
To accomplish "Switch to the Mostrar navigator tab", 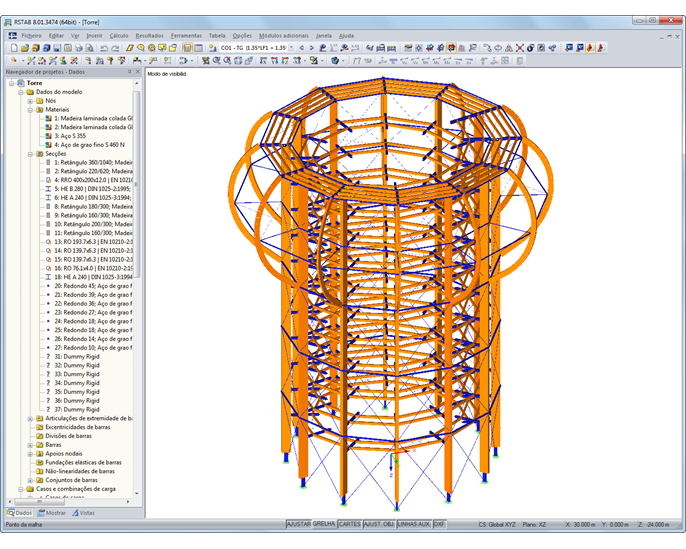I will point(52,513).
